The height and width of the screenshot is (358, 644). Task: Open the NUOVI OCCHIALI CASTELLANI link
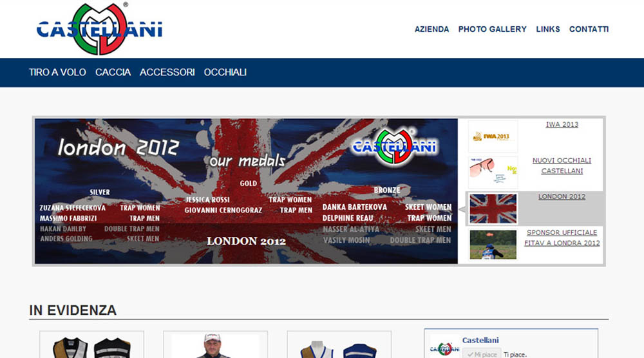point(562,165)
